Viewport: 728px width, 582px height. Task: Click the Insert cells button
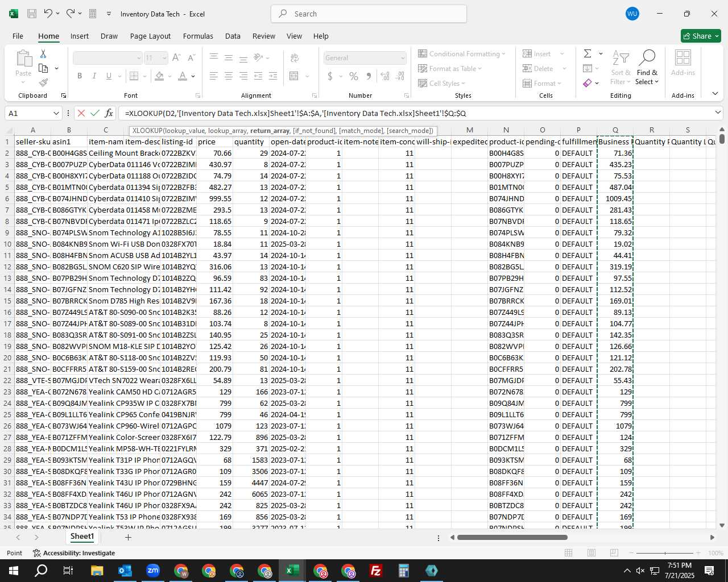tap(536, 53)
